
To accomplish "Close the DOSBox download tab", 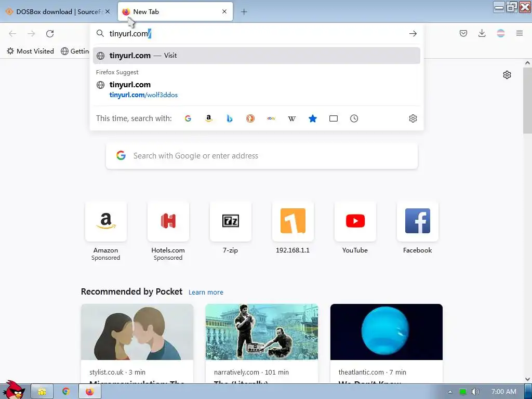I will point(108,11).
